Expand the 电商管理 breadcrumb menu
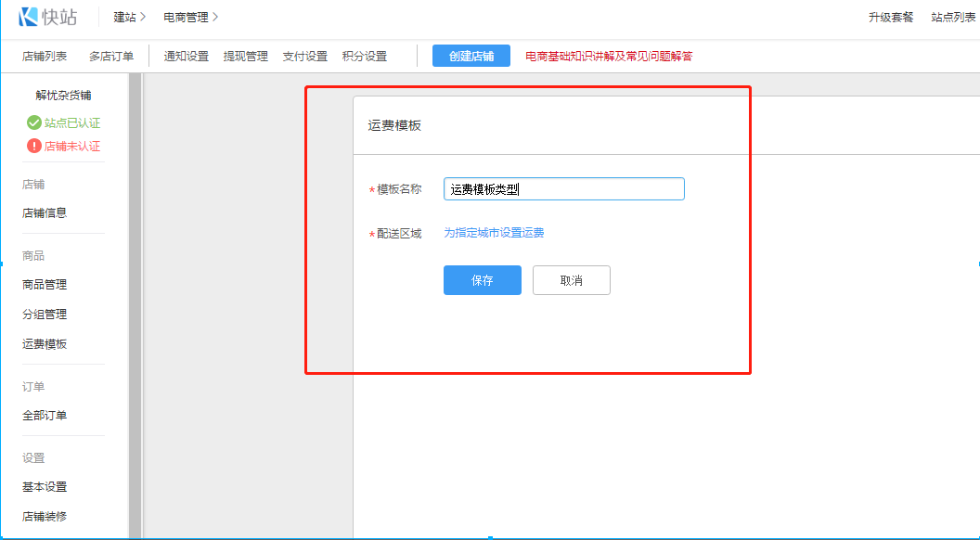 coord(190,17)
